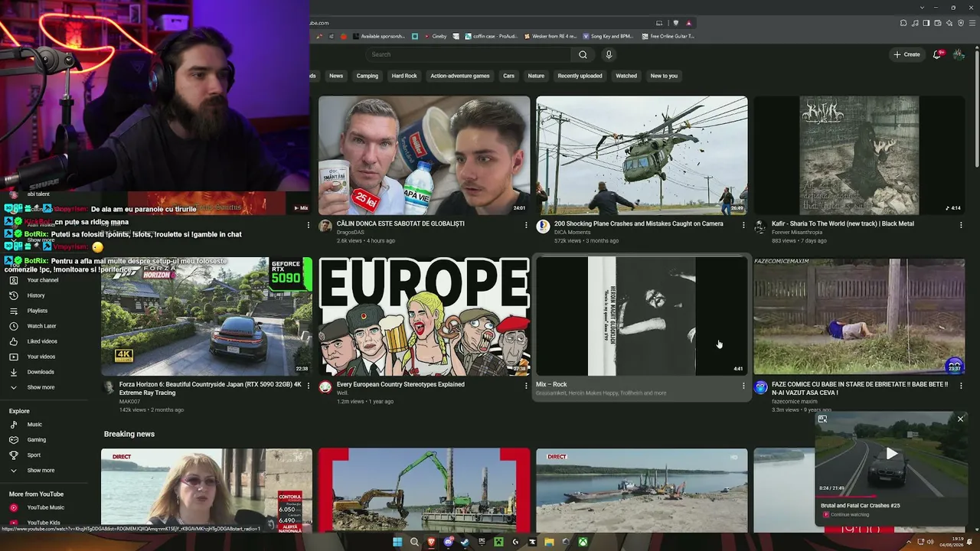980x551 pixels.
Task: Open the Every European Country Stereotypes thumbnail
Action: (x=424, y=316)
